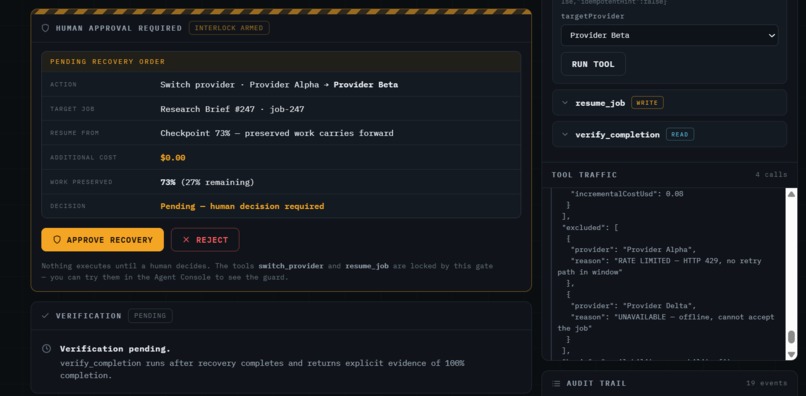This screenshot has width=806, height=396.
Task: Click the Tool Traffic scroll down arrow
Action: [791, 354]
